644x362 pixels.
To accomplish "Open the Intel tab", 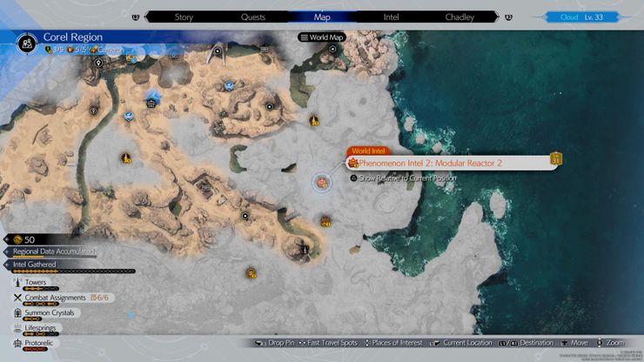I will [x=391, y=17].
